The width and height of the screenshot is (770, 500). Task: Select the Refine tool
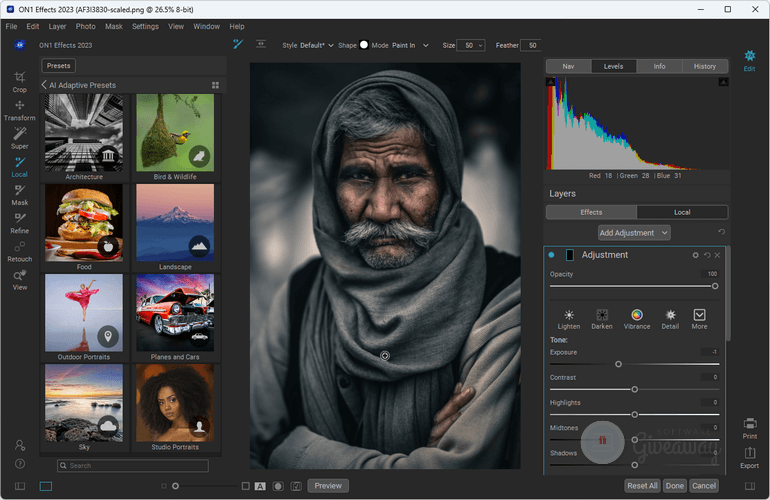(x=20, y=223)
